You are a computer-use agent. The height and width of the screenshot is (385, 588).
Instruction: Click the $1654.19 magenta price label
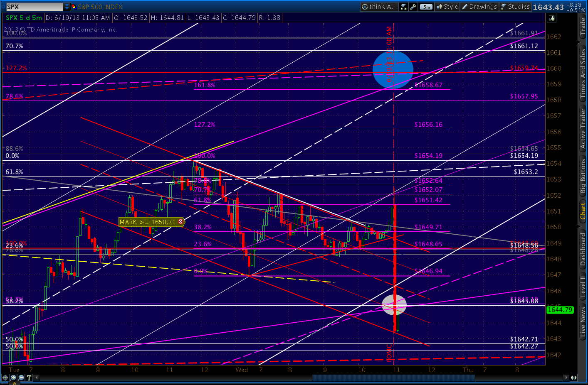(x=428, y=156)
